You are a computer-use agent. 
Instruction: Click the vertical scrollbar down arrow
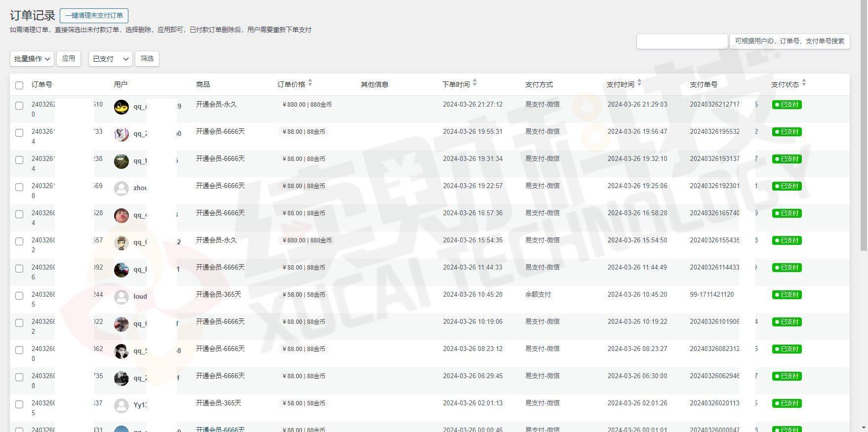863,428
